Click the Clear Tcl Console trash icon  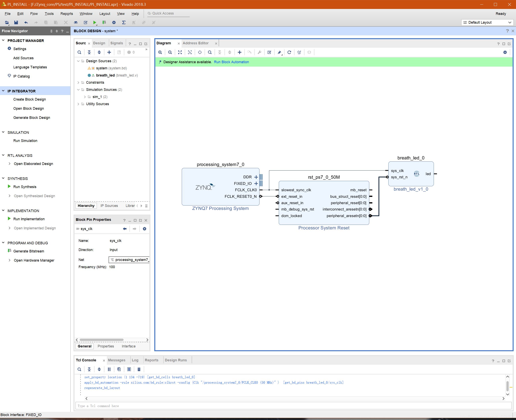click(x=139, y=369)
